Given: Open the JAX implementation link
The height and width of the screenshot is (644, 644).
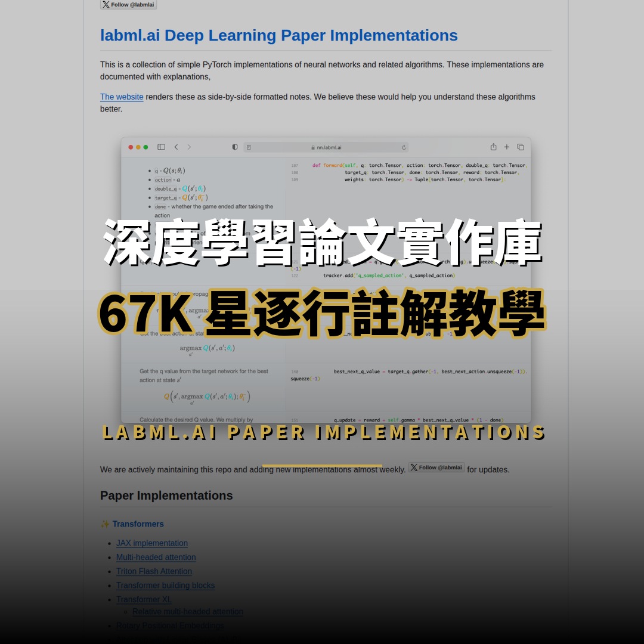Looking at the screenshot, I should pos(152,543).
